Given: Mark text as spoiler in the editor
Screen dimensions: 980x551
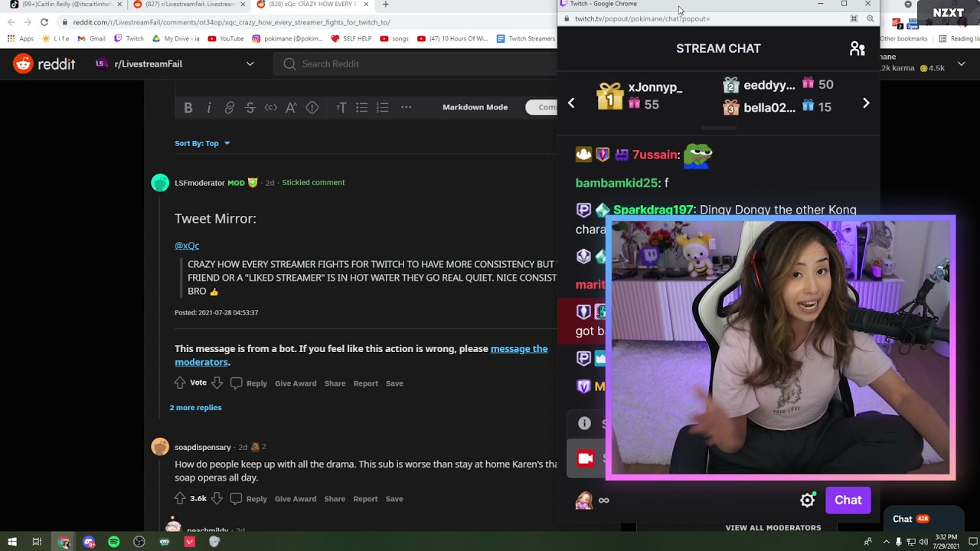Looking at the screenshot, I should click(x=312, y=108).
